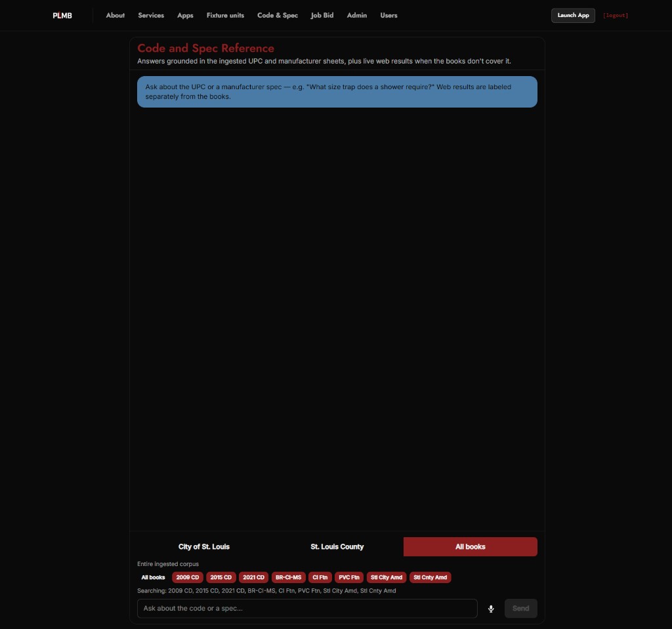The image size is (672, 629).
Task: Switch to City of St. Louis tab
Action: click(204, 547)
